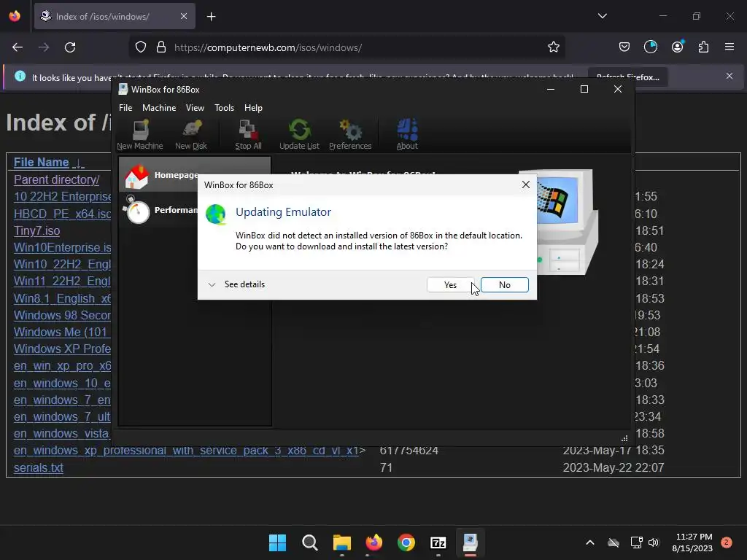Viewport: 747px width, 560px height.
Task: Click the tracking protection shield icon
Action: coord(141,47)
